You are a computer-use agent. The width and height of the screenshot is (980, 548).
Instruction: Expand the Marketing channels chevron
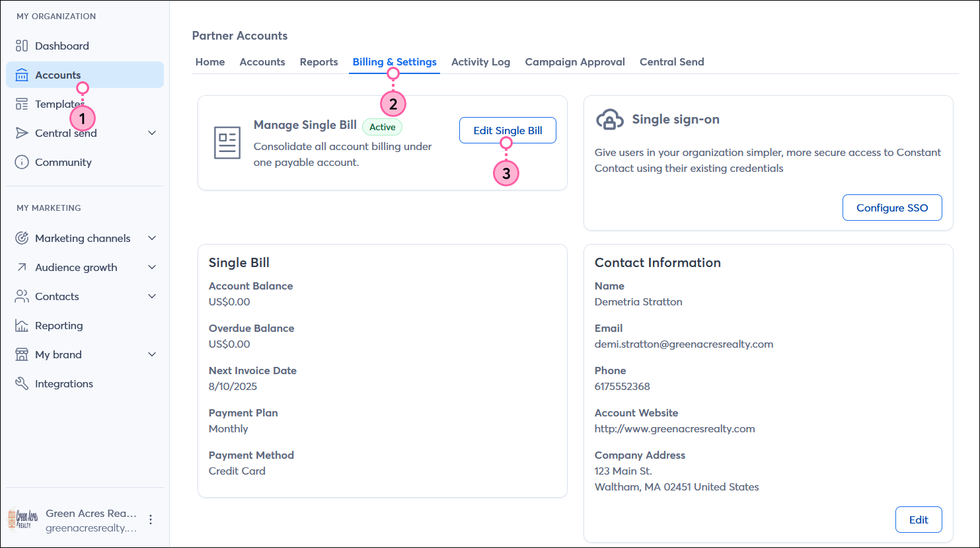pyautogui.click(x=152, y=238)
